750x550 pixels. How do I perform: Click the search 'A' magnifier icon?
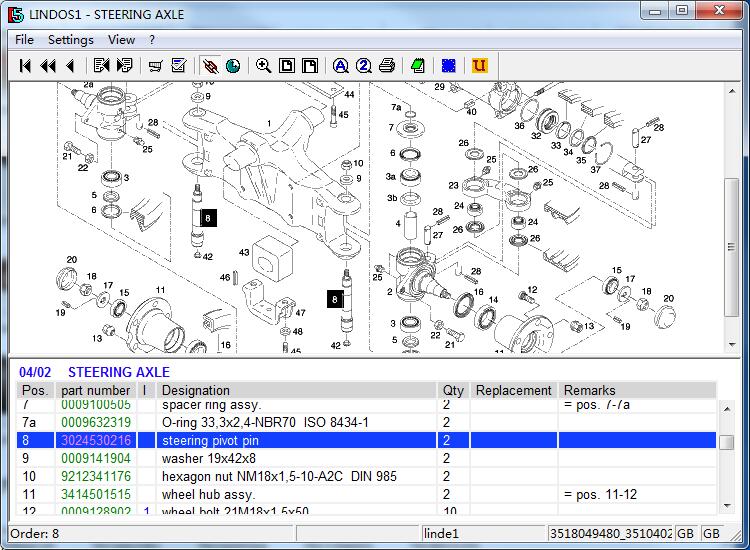pos(341,66)
